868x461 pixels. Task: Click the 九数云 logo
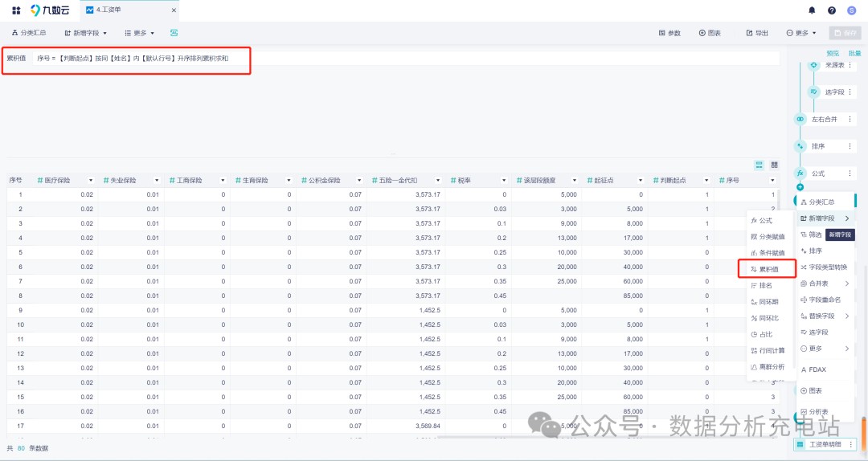pyautogui.click(x=50, y=10)
